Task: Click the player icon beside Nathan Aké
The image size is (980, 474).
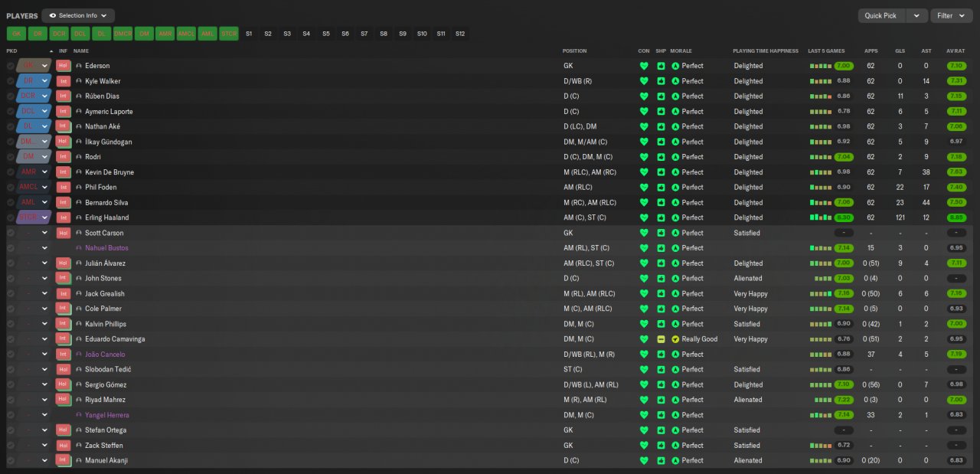Action: (79, 126)
